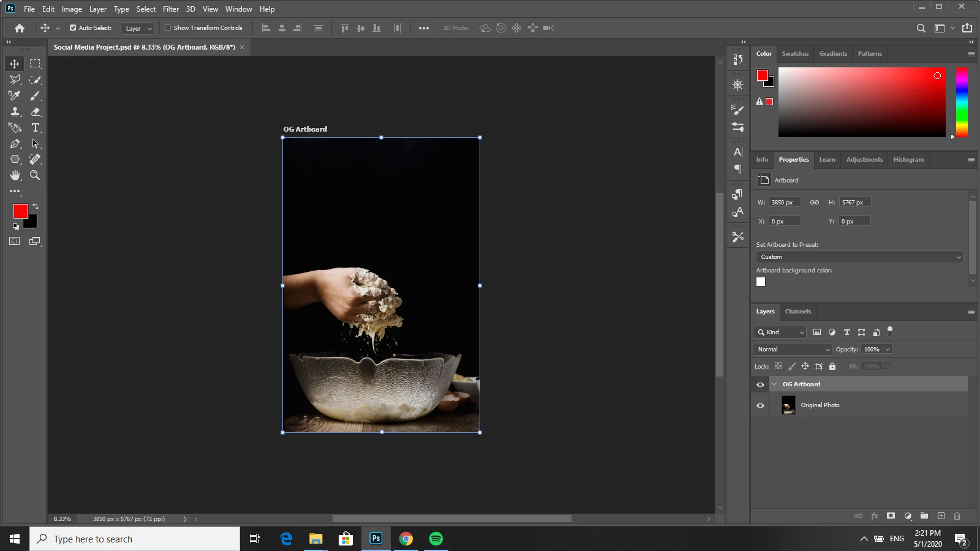The image size is (980, 551).
Task: Delete layer using the trash icon
Action: point(957,516)
